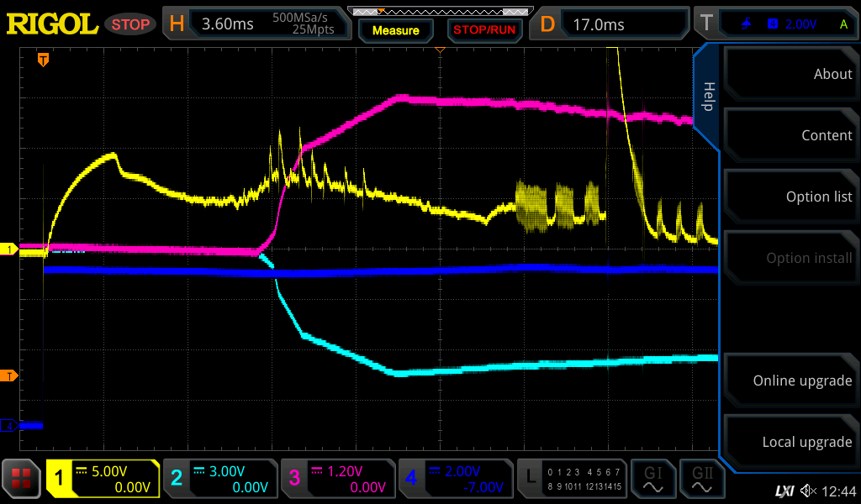The width and height of the screenshot is (861, 504).
Task: Click the orange trigger level marker on left edge
Action: click(9, 375)
